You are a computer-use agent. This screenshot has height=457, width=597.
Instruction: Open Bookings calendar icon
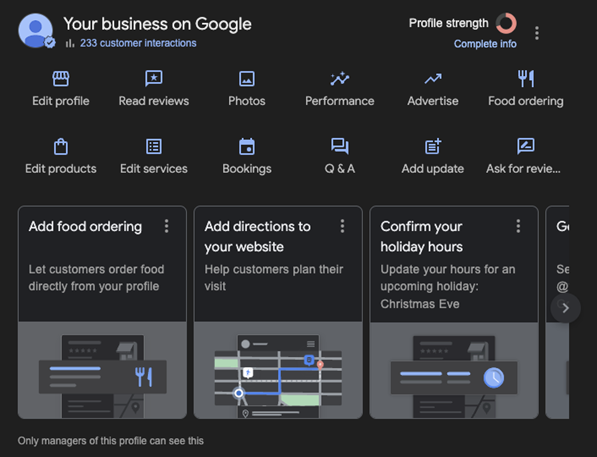[247, 147]
